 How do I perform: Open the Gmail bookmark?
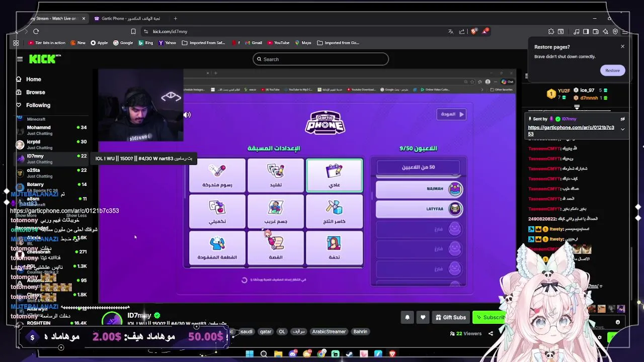coord(253,43)
